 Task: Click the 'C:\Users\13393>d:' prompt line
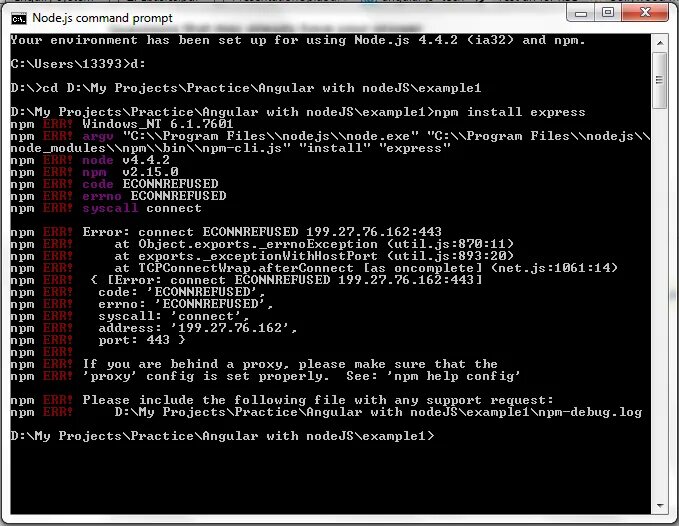click(78, 64)
